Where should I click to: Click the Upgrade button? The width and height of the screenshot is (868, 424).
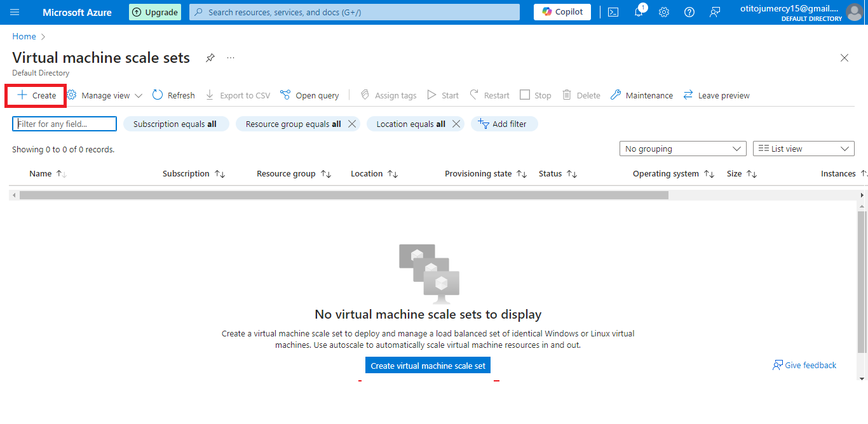[155, 12]
